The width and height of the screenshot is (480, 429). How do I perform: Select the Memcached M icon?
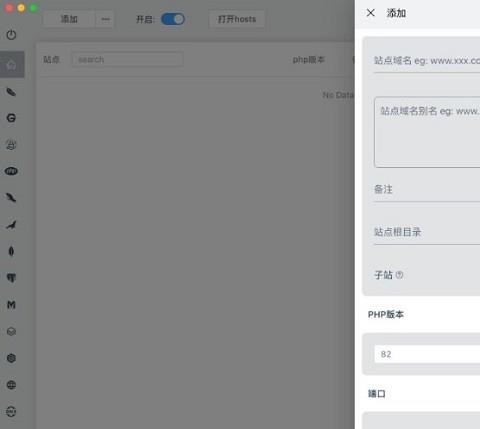coord(11,305)
